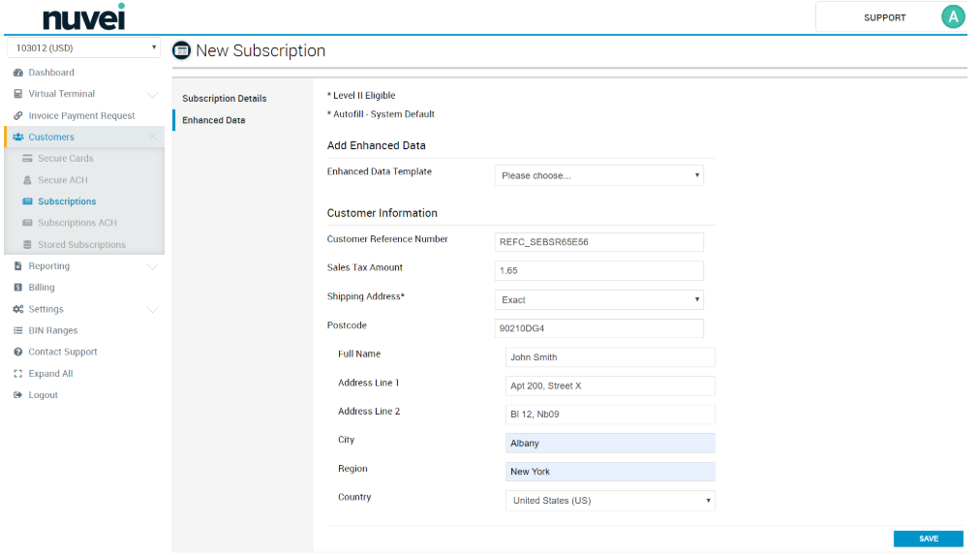Screen dimensions: 980x555
Task: Switch to the Subscription Details tab
Action: click(x=224, y=99)
